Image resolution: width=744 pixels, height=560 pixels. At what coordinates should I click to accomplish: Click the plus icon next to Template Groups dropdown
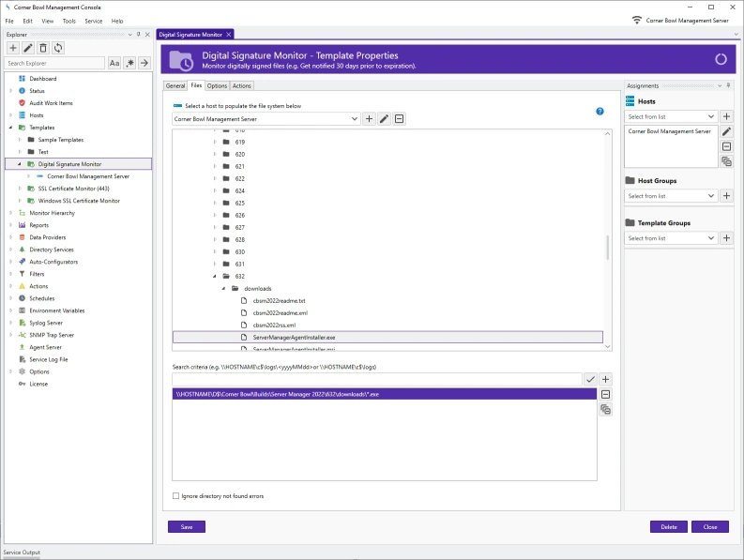tap(726, 238)
